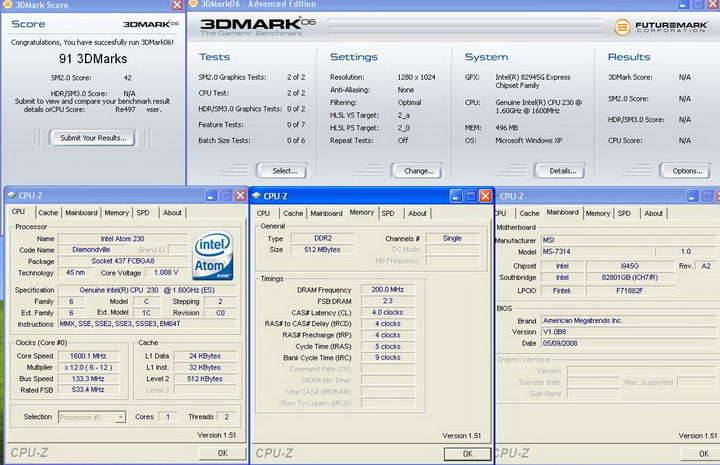Open About tab in left CPU-Z window
This screenshot has width=720, height=465.
[172, 213]
